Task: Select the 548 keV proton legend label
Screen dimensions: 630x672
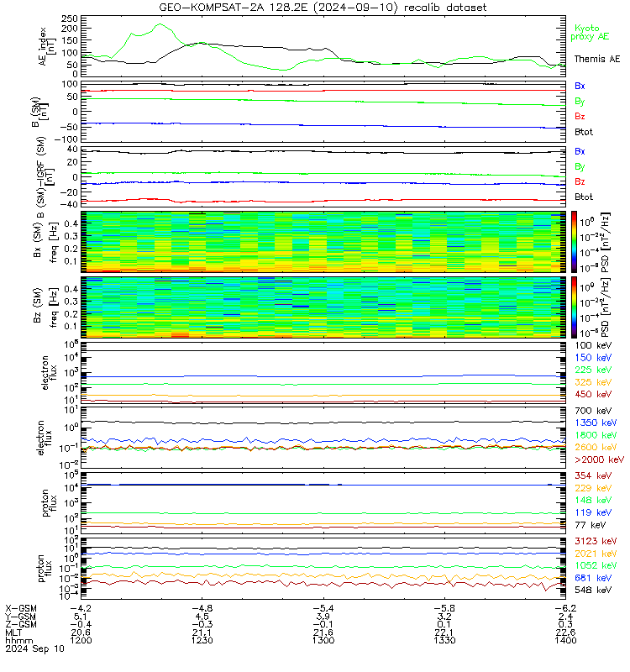Action: (593, 591)
